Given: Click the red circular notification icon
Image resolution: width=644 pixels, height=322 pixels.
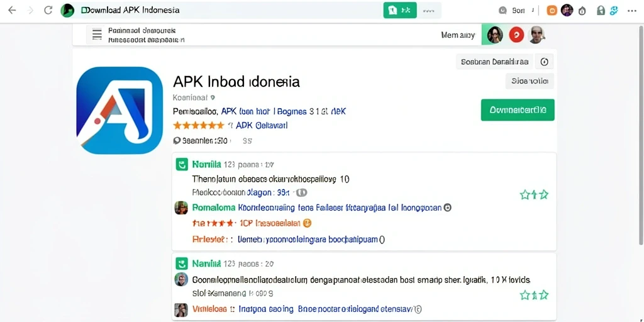Looking at the screenshot, I should pyautogui.click(x=516, y=35).
